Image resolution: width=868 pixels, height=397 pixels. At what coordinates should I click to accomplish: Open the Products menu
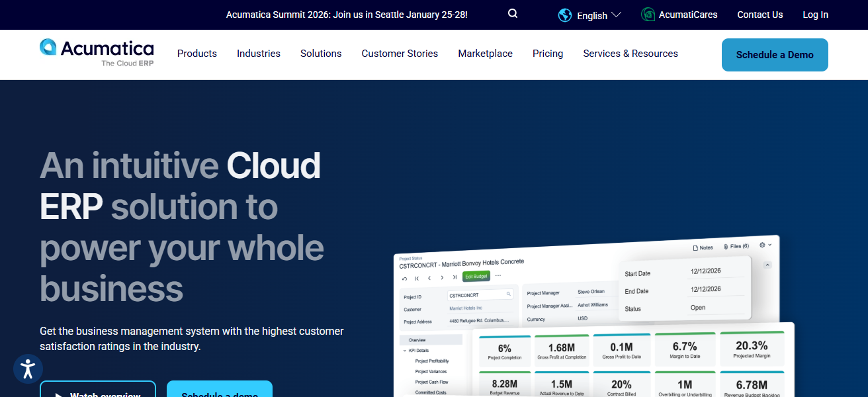click(197, 54)
